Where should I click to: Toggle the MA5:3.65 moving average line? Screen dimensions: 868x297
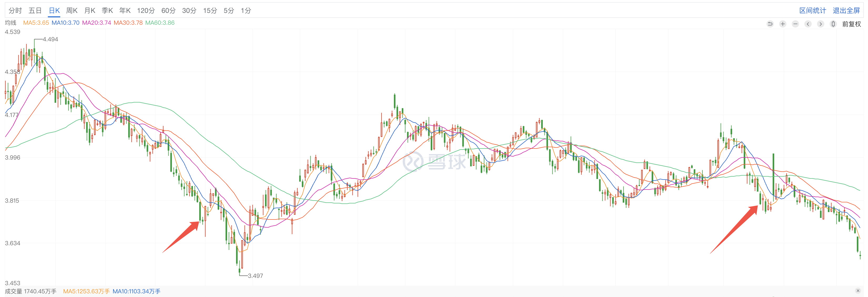36,23
